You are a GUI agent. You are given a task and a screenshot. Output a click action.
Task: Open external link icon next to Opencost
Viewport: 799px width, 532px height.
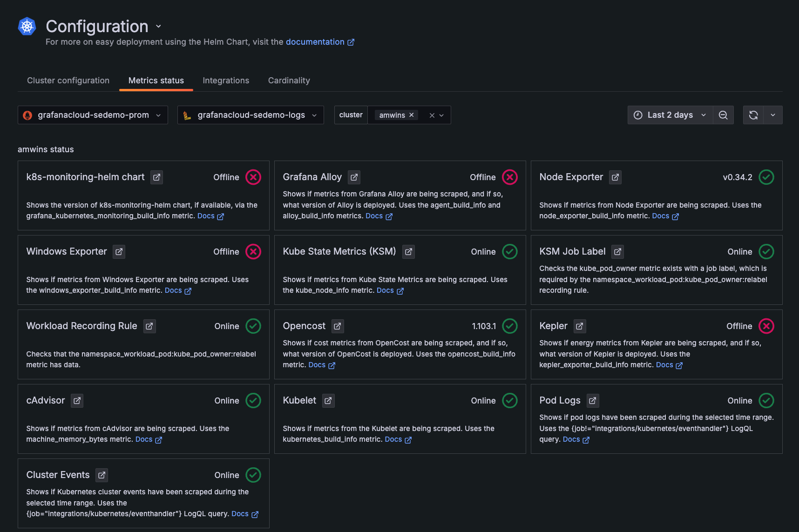coord(338,326)
